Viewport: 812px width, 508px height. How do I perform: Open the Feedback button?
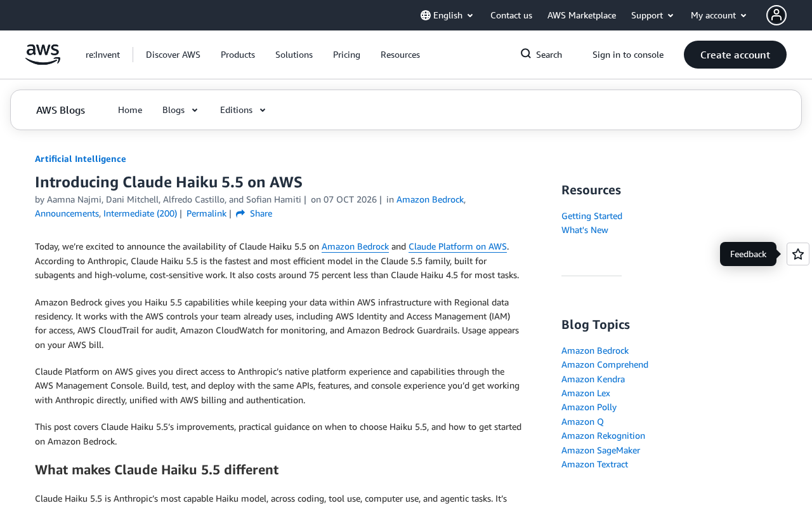tap(748, 254)
